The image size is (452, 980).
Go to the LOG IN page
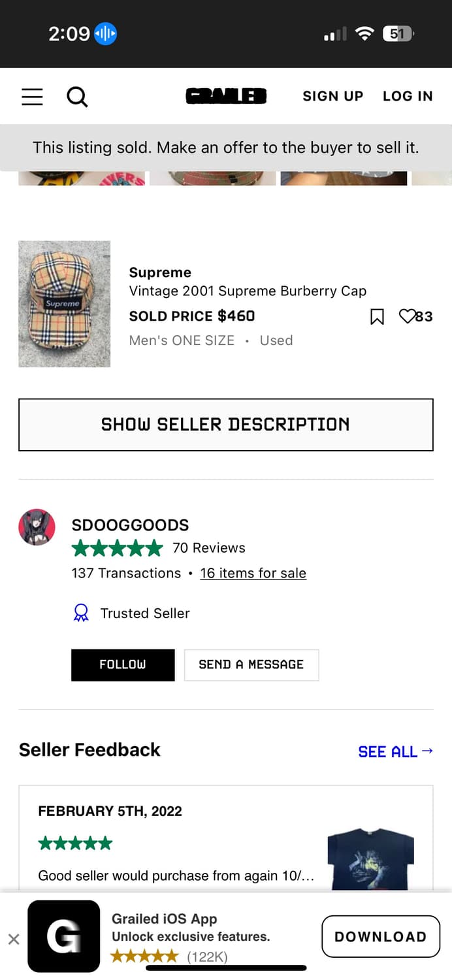408,96
